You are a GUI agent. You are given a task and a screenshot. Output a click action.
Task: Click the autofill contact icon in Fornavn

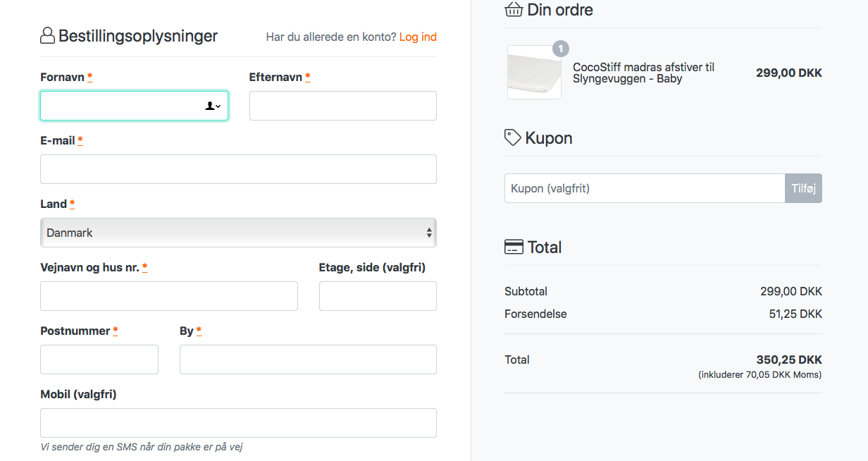pyautogui.click(x=212, y=106)
